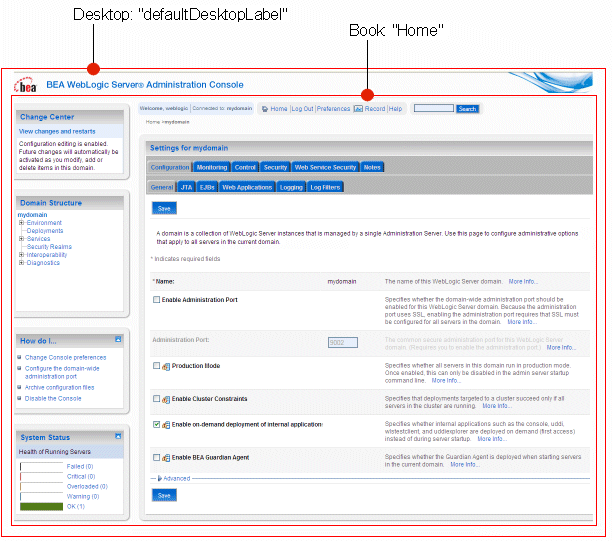Switch to the Notes tab
Image resolution: width=612 pixels, height=541 pixels.
(372, 167)
